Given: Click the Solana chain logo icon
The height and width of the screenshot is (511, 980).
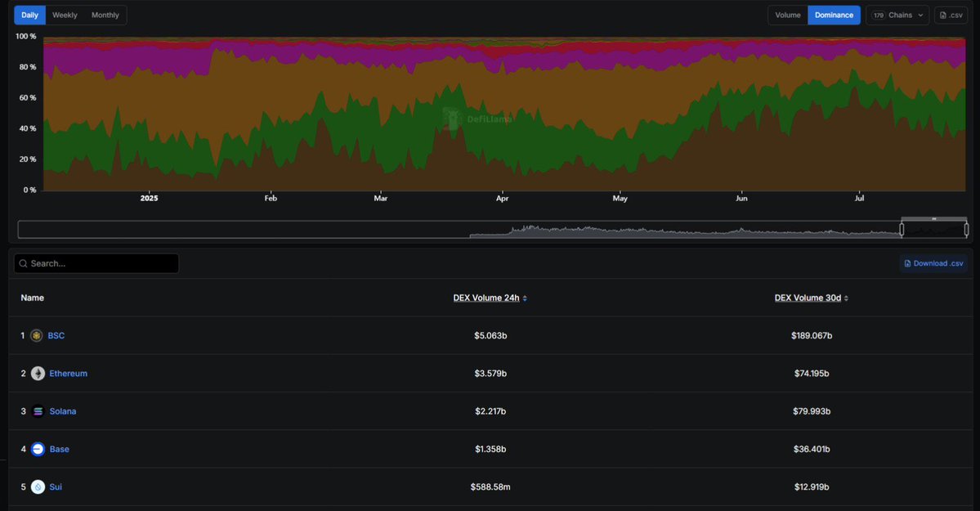Looking at the screenshot, I should click(38, 411).
